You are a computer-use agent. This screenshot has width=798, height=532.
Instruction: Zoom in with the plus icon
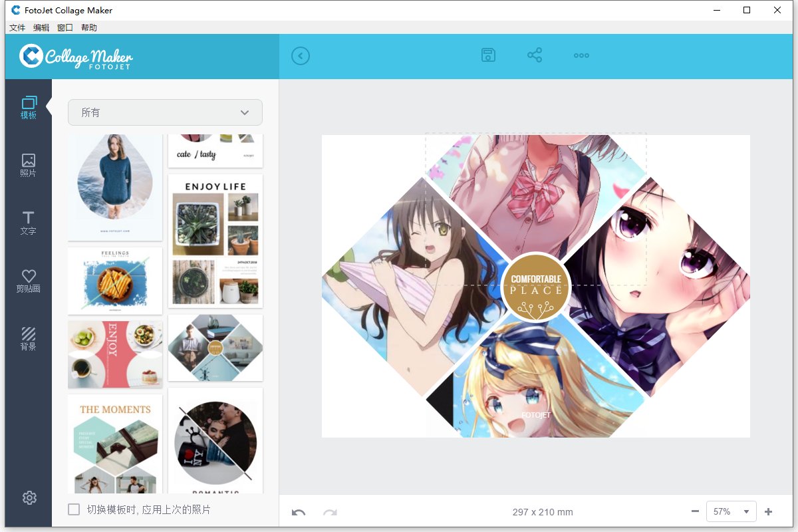point(769,511)
